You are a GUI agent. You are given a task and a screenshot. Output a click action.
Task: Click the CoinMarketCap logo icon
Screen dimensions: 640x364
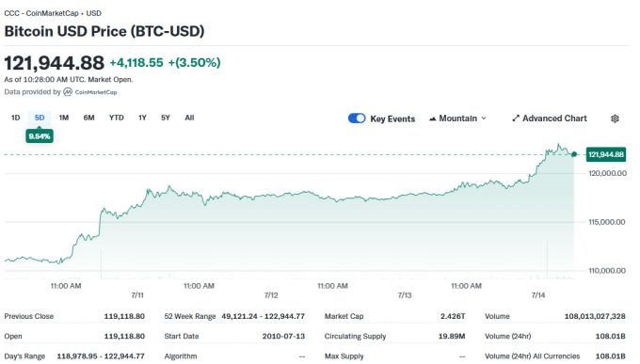click(68, 92)
